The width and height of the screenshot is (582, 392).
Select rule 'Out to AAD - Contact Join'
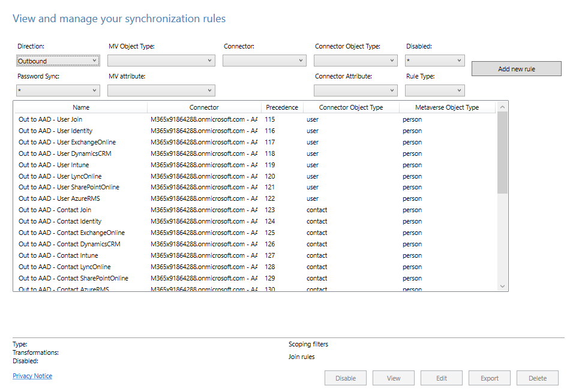click(255, 210)
